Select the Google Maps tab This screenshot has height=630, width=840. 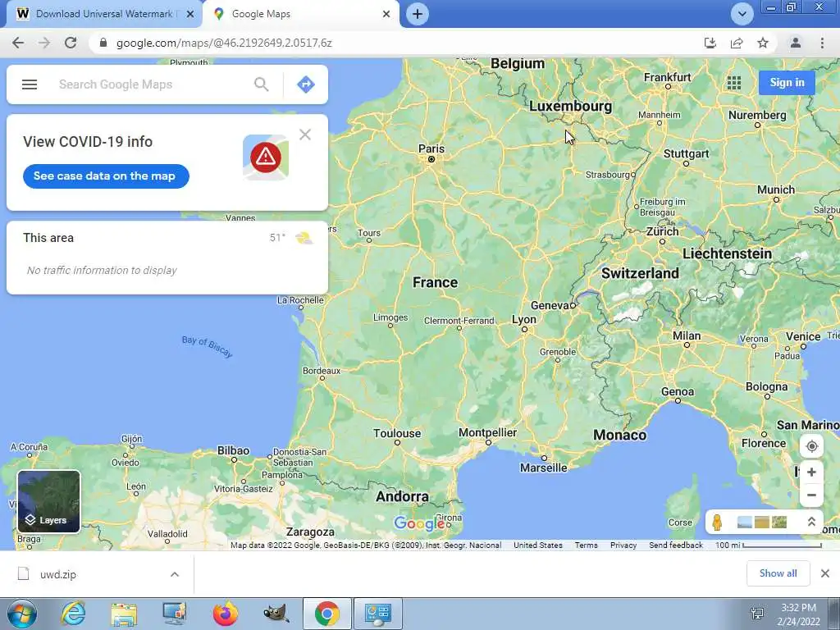[x=302, y=14]
